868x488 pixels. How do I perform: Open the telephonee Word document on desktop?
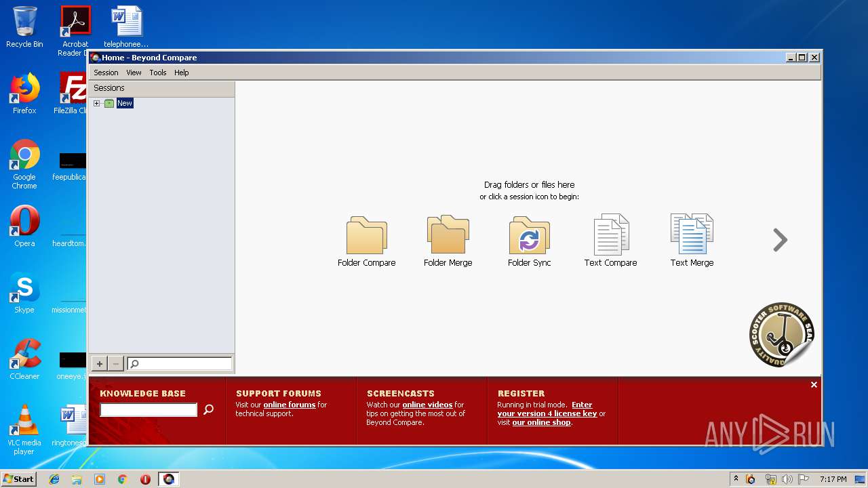126,27
